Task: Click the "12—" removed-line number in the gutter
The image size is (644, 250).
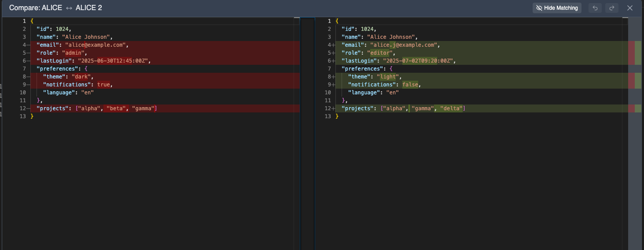Action: coord(24,108)
